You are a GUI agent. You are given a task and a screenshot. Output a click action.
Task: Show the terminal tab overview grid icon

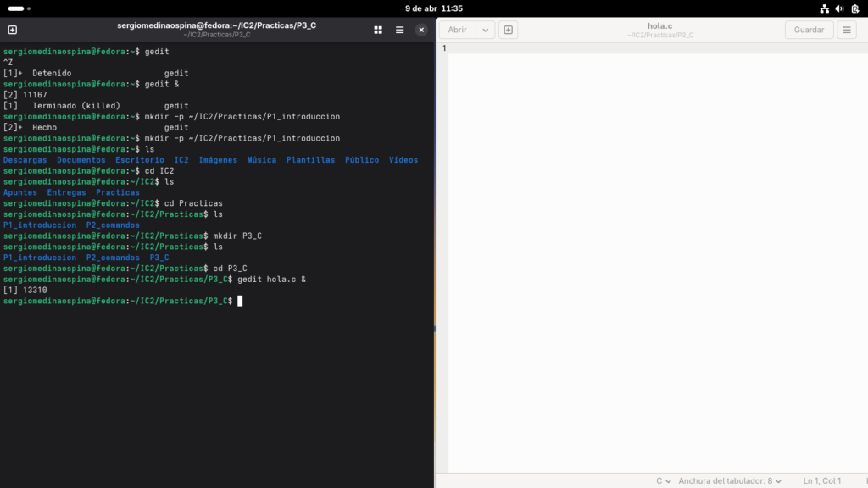377,29
